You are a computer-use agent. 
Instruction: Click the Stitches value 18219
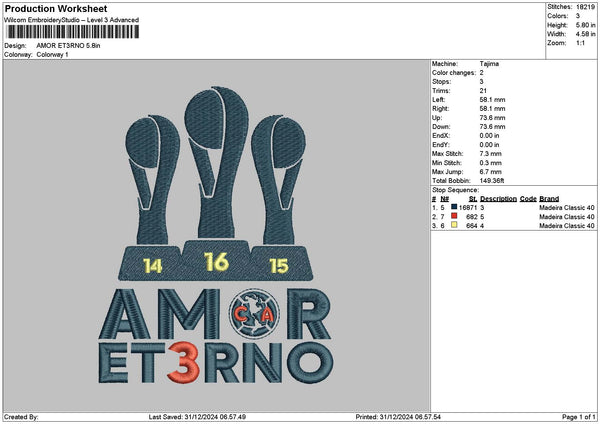click(585, 7)
